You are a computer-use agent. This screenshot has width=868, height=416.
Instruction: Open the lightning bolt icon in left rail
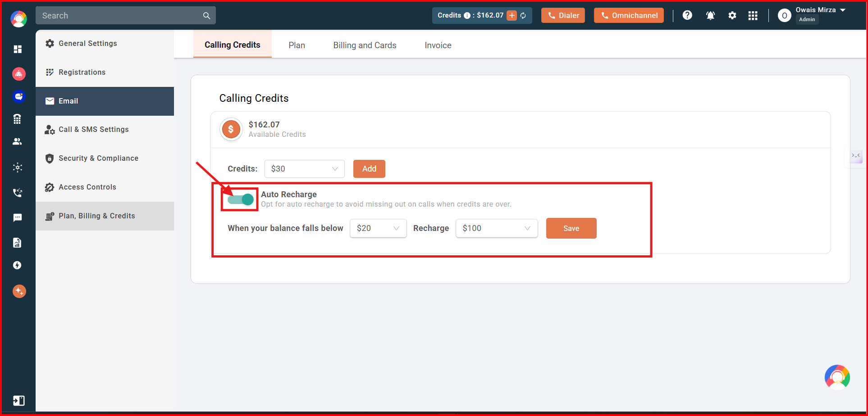click(17, 265)
